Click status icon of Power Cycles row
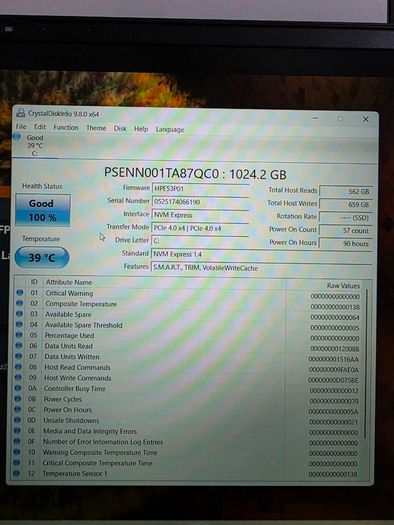Image resolution: width=394 pixels, height=525 pixels. (18, 398)
